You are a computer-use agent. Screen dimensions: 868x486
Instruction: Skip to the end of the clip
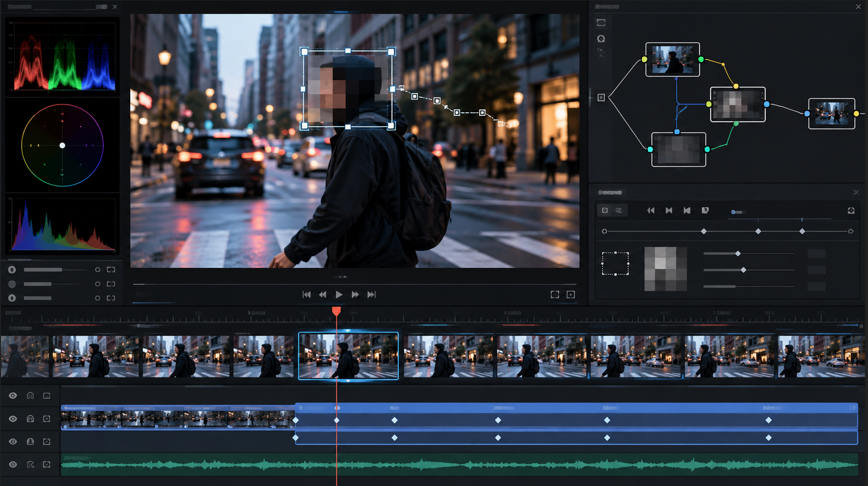tap(371, 295)
